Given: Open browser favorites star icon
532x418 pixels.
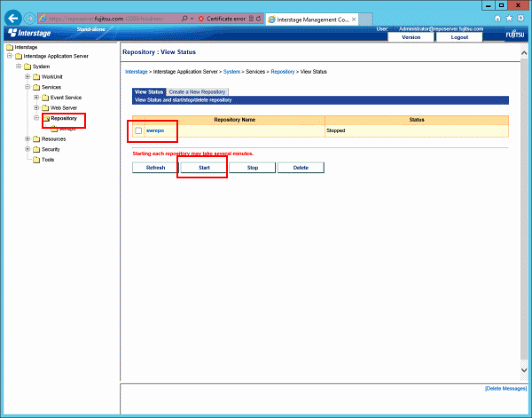Looking at the screenshot, I should (510, 18).
